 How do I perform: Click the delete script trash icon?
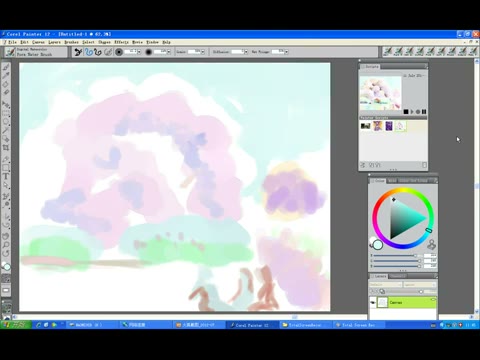point(424,165)
